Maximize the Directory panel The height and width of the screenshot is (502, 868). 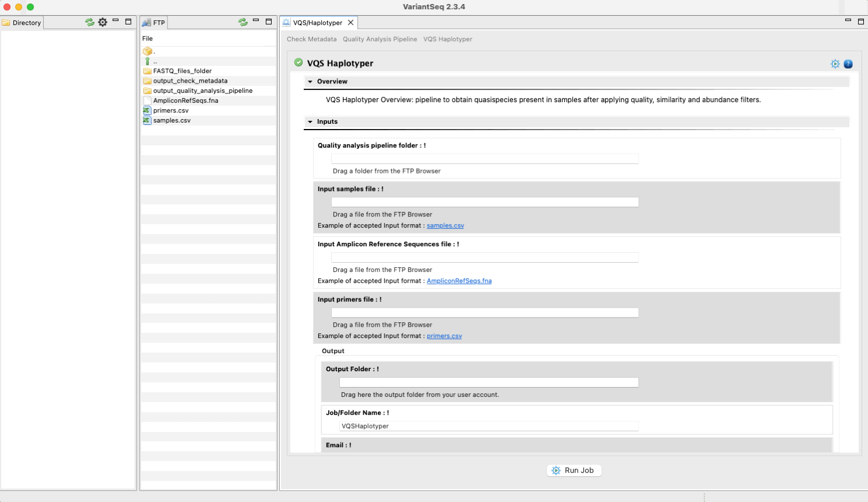129,22
